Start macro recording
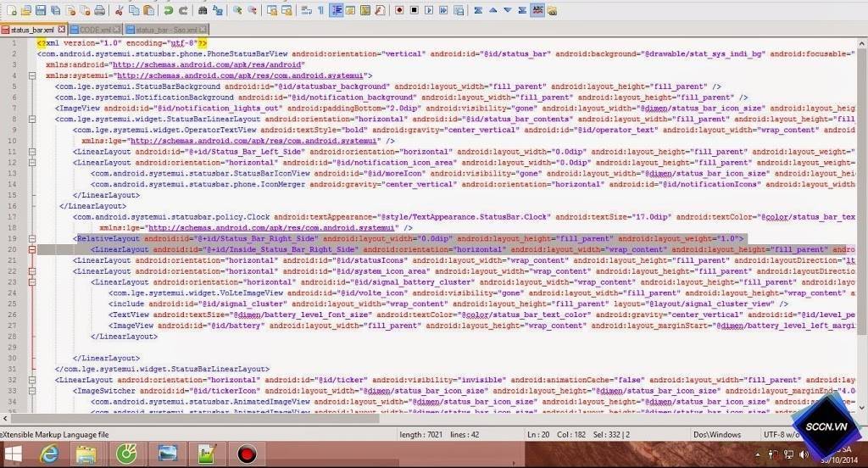Image resolution: width=868 pixels, height=468 pixels. (400, 10)
